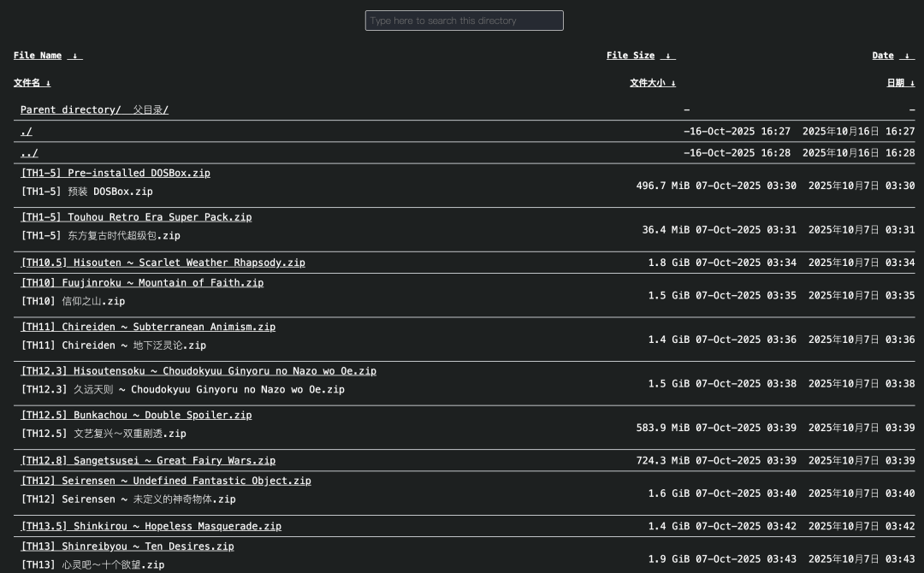Download Bunkachou Double Spoiler zip
The height and width of the screenshot is (573, 924).
click(x=136, y=416)
